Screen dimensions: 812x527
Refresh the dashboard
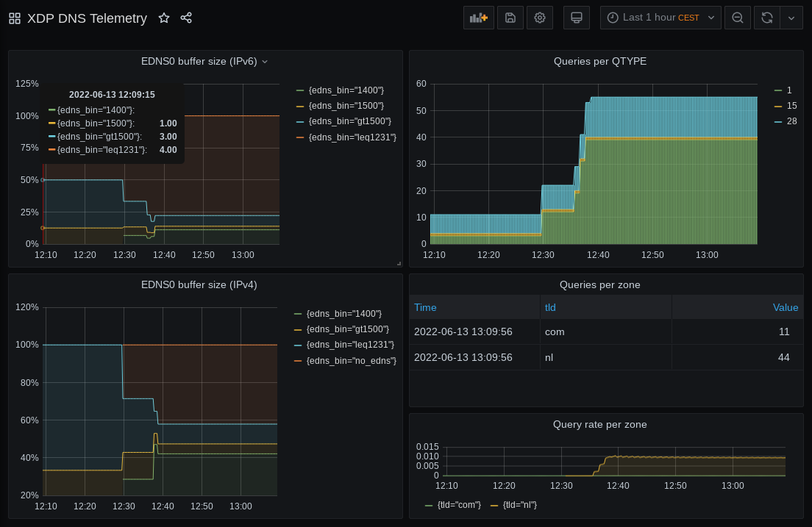click(767, 18)
